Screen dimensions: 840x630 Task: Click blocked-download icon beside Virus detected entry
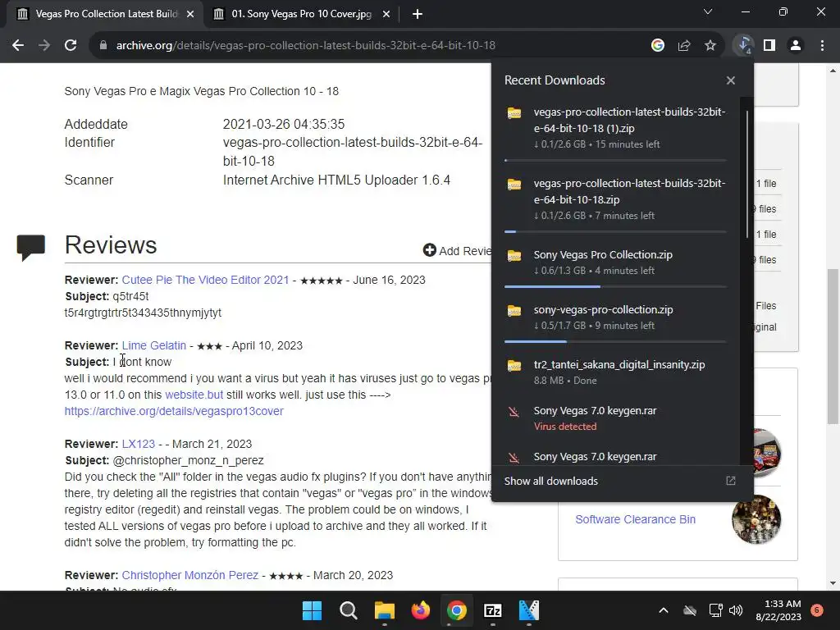coord(514,412)
